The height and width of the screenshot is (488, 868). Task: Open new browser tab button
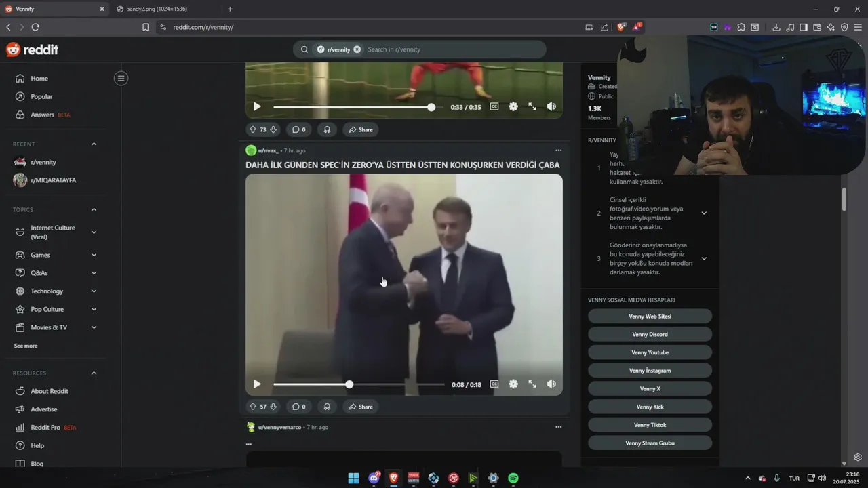[x=230, y=9]
